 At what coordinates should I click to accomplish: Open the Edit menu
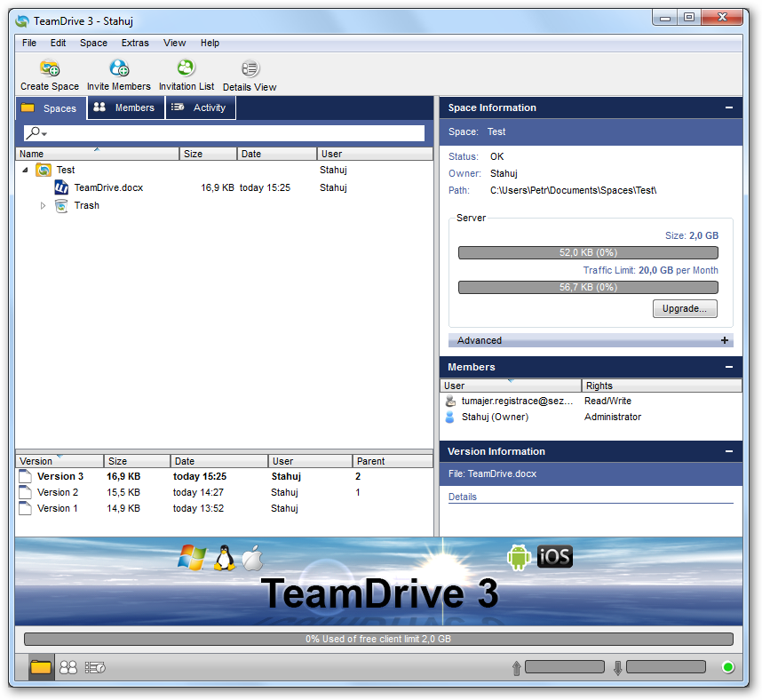point(58,43)
